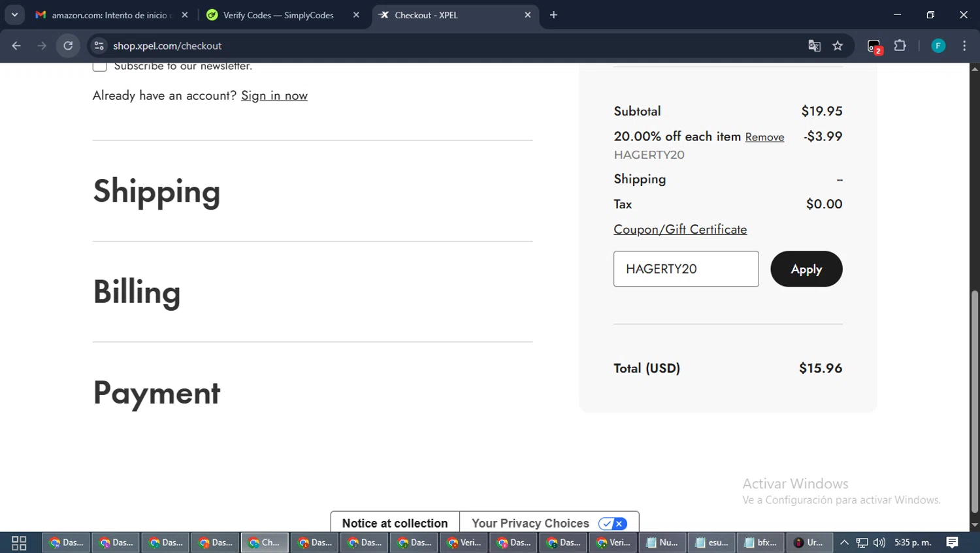Apply the coupon code
Viewport: 980px width, 553px height.
point(806,269)
